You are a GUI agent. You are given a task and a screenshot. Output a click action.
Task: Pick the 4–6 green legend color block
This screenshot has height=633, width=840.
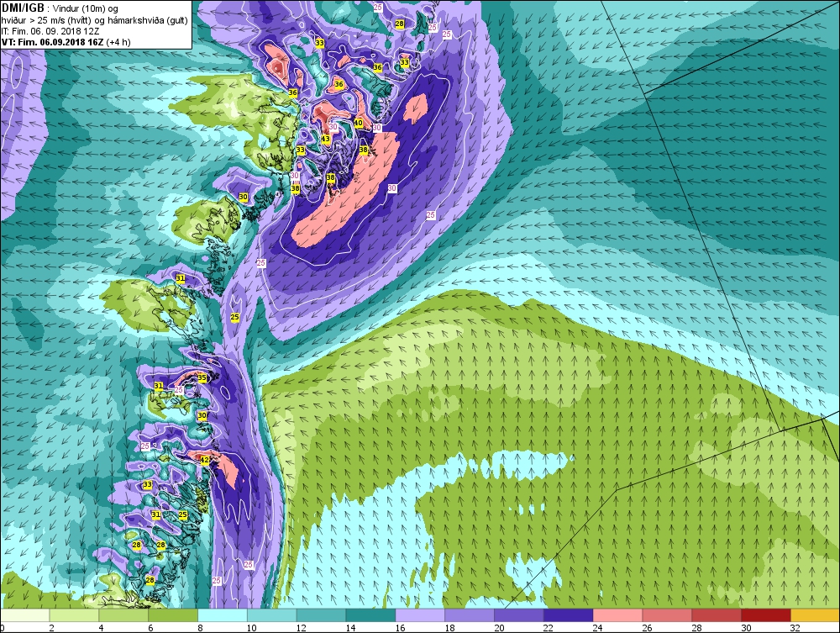123,615
